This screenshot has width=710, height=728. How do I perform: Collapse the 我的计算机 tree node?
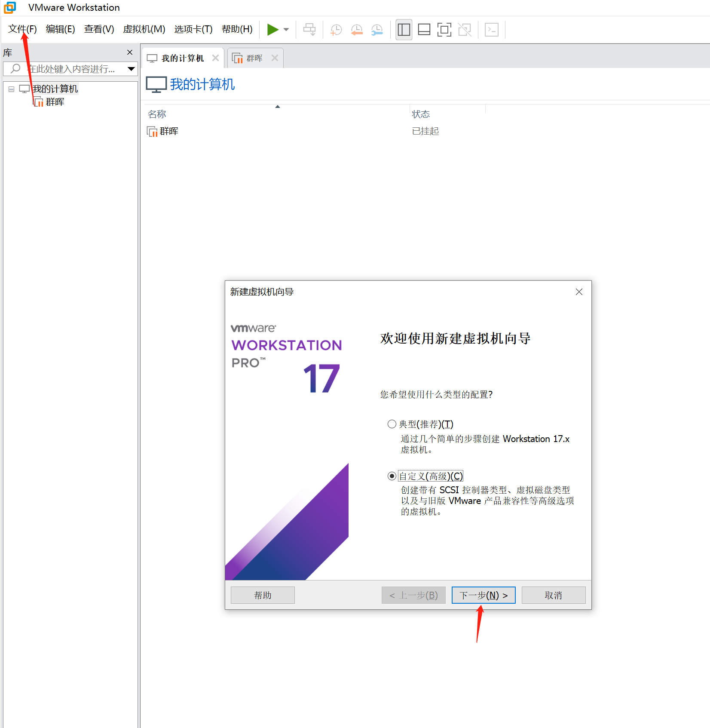pyautogui.click(x=12, y=89)
